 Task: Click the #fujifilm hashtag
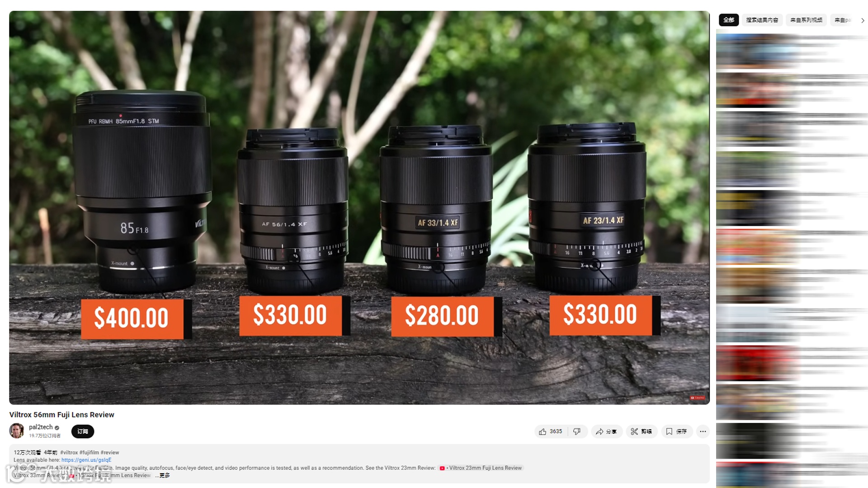pos(89,452)
